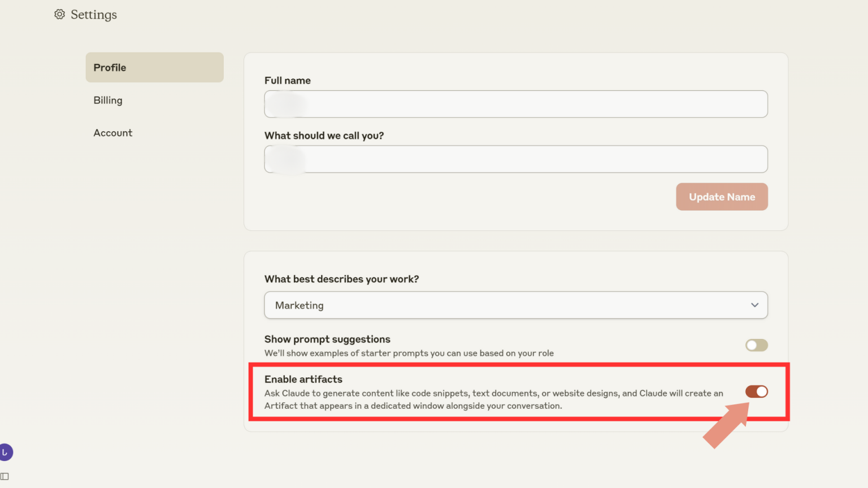
Task: Click the 'Show prompt suggestions' label text
Action: point(327,339)
